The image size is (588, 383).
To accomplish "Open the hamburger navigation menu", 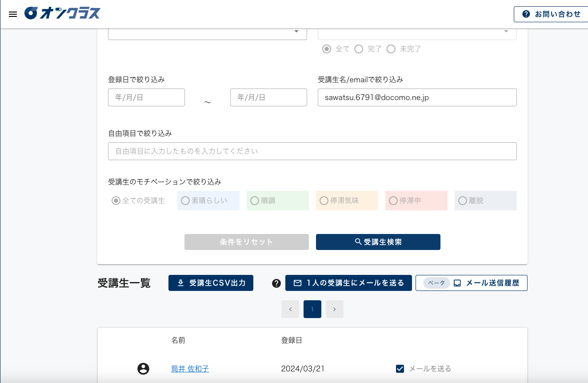I will [13, 14].
